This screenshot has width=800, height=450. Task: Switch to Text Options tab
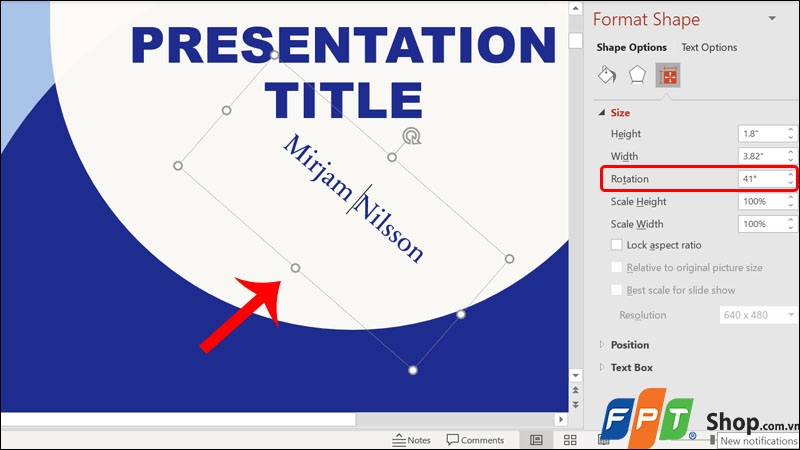tap(709, 47)
